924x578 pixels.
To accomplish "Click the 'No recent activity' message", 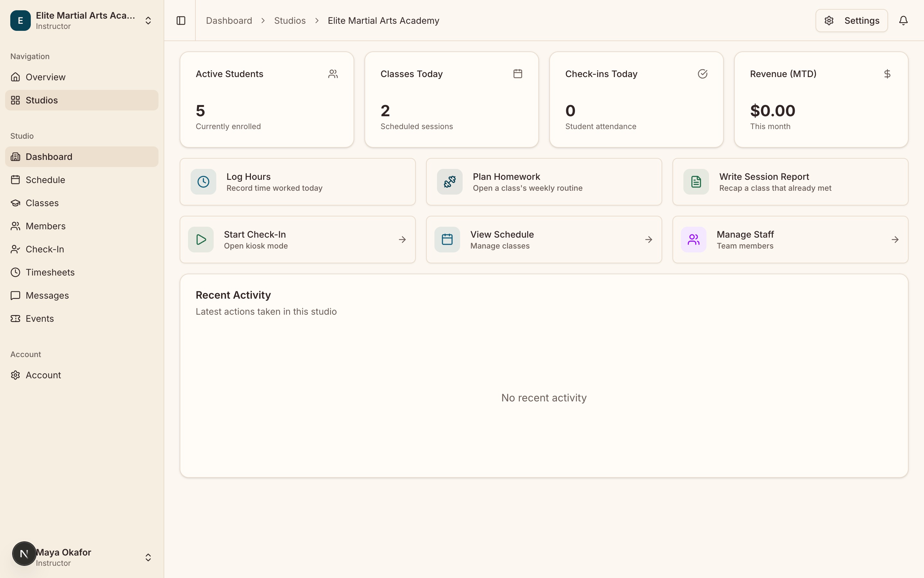I will coord(544,398).
